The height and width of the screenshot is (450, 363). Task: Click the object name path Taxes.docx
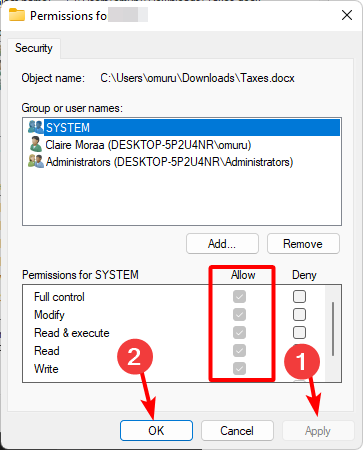click(197, 78)
